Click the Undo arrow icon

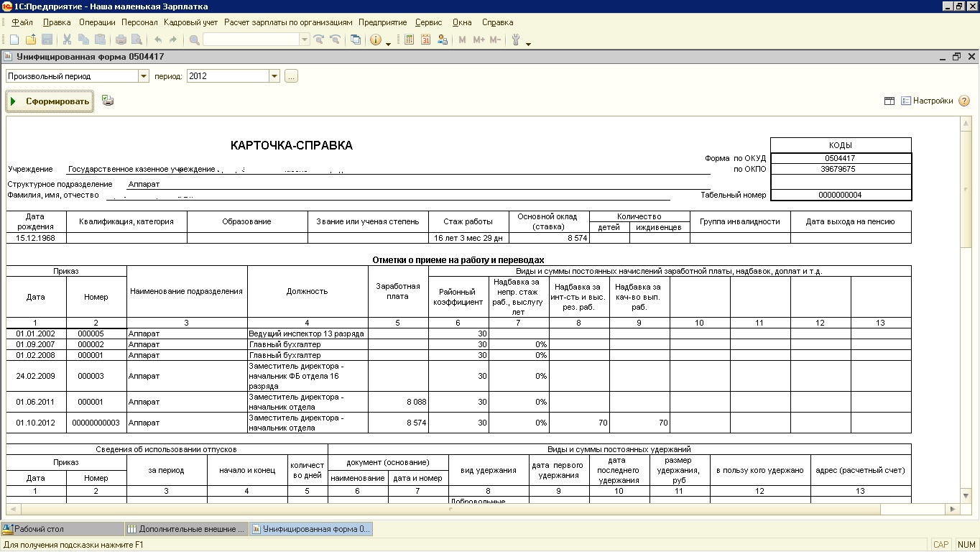(158, 40)
